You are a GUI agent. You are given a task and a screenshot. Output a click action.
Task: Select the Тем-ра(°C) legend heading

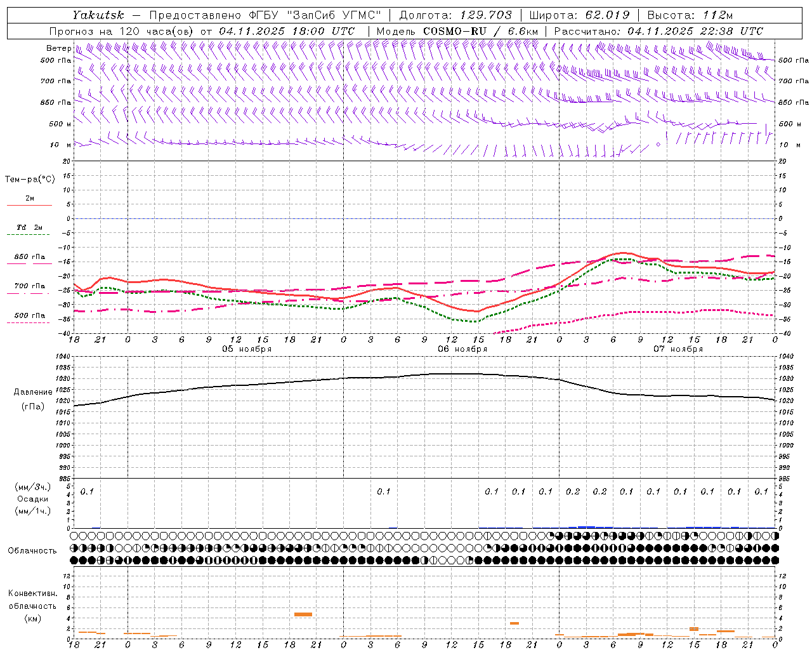tap(30, 180)
